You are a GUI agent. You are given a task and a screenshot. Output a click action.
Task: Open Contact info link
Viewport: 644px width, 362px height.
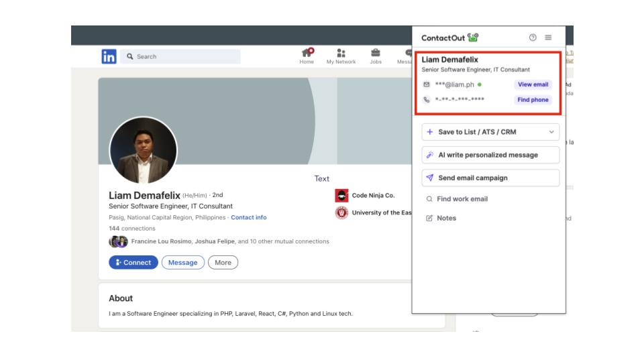248,217
